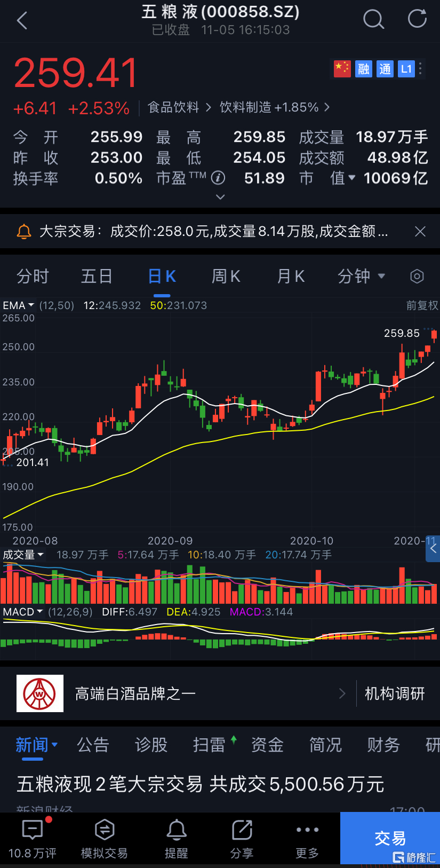Refresh the stock quote
Viewport: 440px width, 868px height.
417,18
